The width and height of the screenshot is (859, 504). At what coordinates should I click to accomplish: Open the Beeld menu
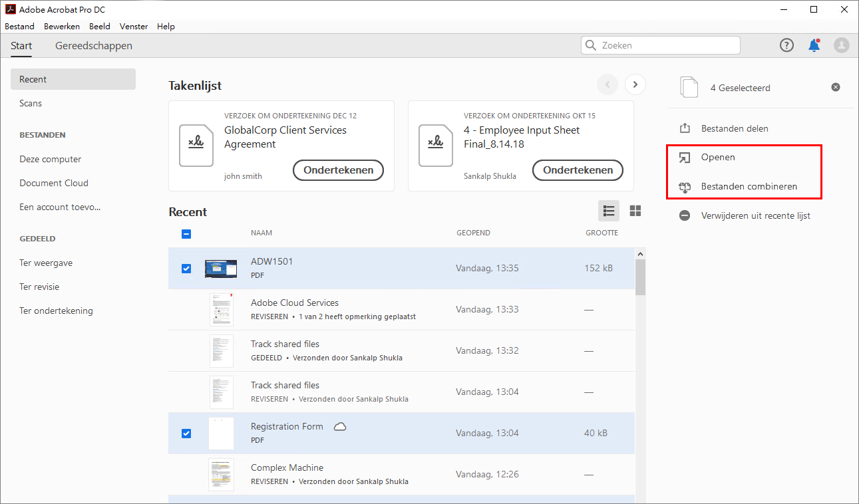click(x=100, y=27)
